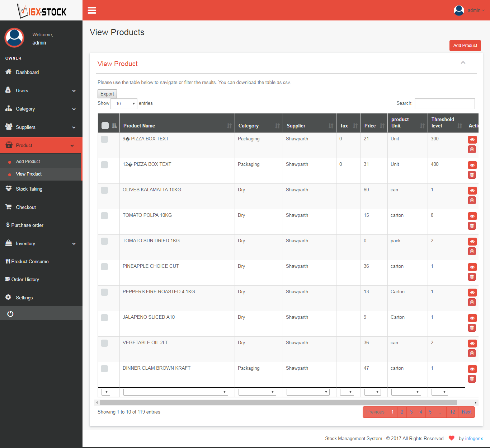Click admin avatar icon in top bar

pyautogui.click(x=459, y=10)
